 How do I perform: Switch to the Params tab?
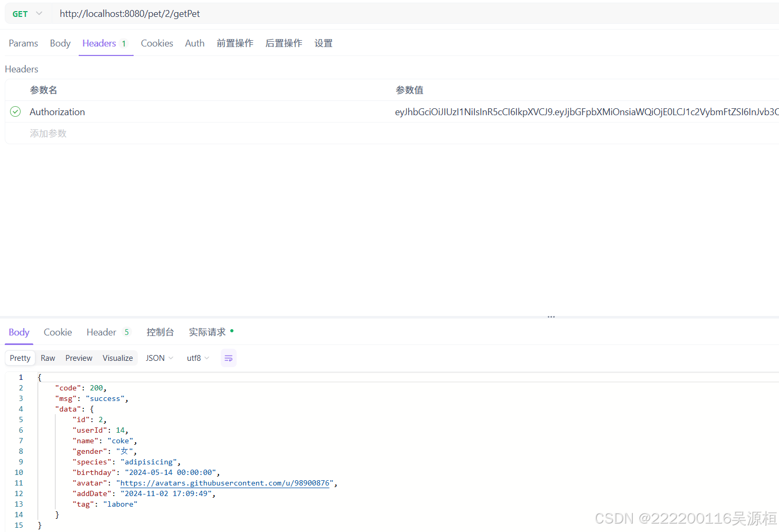[23, 43]
